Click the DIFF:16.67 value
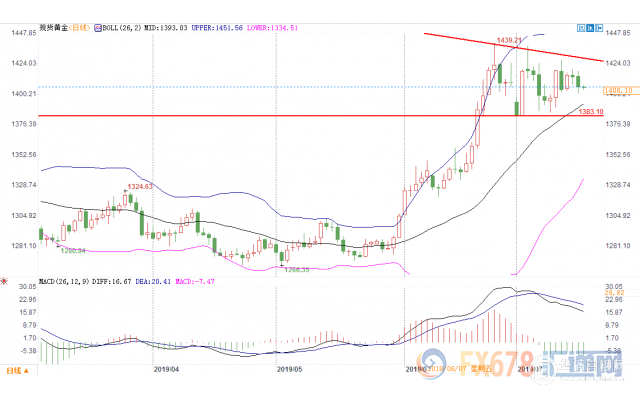Screen dimensions: 640x400 111,281
